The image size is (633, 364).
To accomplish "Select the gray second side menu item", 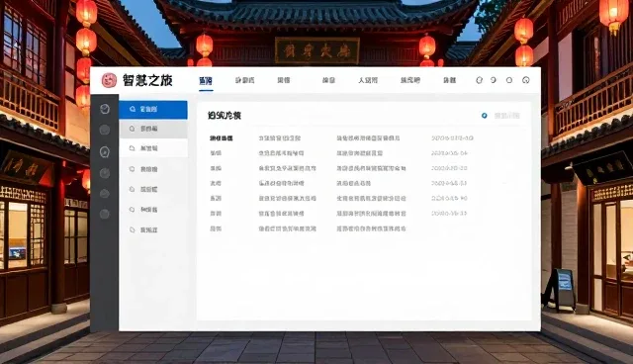I will coord(153,129).
